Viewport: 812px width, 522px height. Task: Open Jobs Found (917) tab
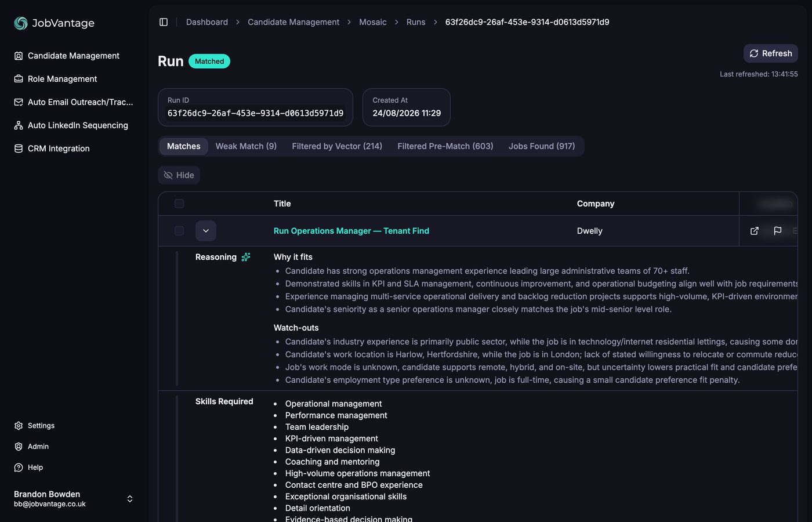pos(542,146)
